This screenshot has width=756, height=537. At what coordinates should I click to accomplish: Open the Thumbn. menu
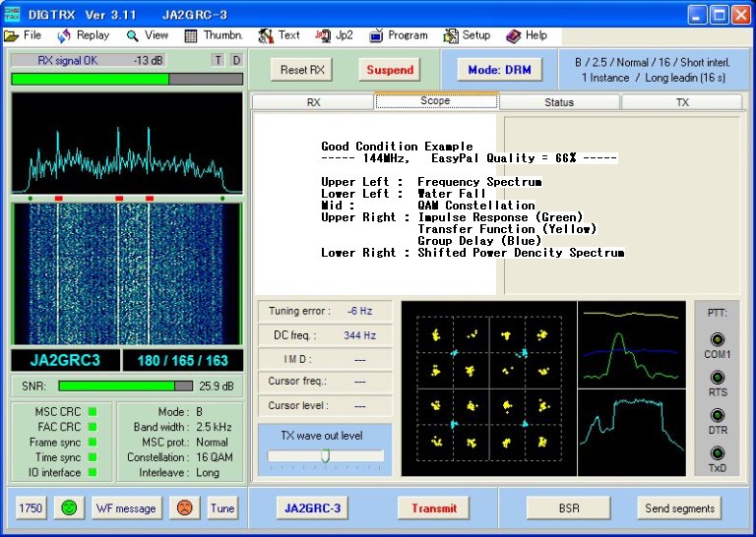(x=214, y=35)
